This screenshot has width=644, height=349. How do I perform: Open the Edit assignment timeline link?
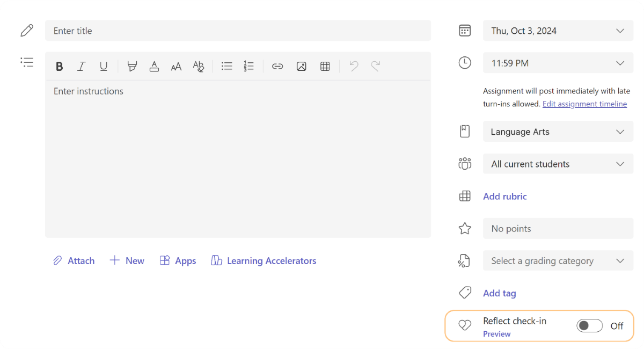[584, 104]
